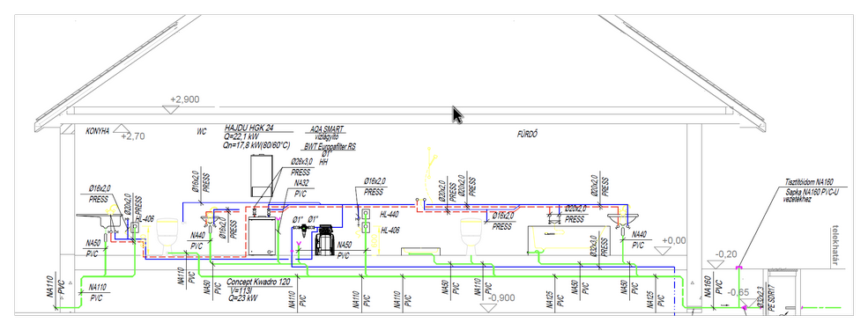Screen dimensions: 868x330
Task: Select the -0,20 elevation value
Action: [x=726, y=254]
